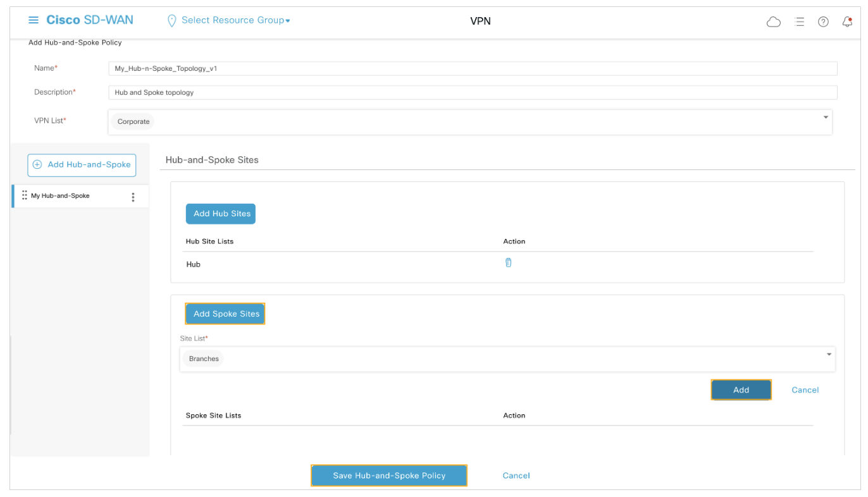Image resolution: width=868 pixels, height=497 pixels.
Task: Click Add to confirm spoke site list
Action: 741,390
